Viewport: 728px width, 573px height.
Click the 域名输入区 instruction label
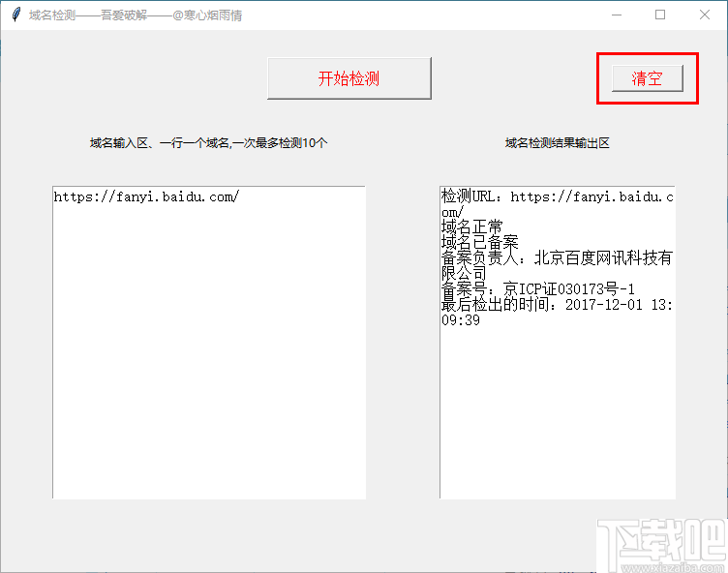click(208, 143)
